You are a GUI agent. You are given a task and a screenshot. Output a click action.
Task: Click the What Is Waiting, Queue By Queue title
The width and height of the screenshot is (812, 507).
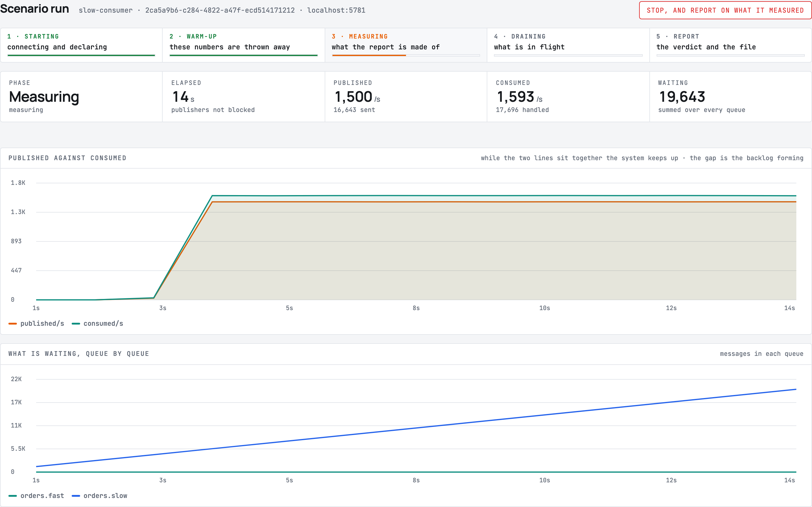pyautogui.click(x=79, y=354)
